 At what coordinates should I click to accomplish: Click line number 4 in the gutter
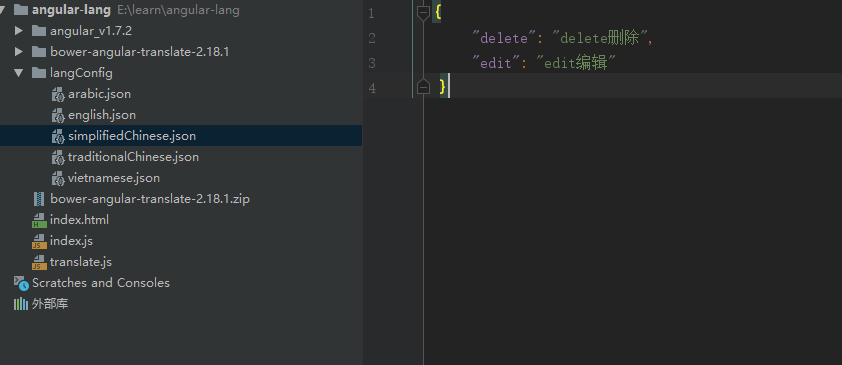tap(372, 87)
